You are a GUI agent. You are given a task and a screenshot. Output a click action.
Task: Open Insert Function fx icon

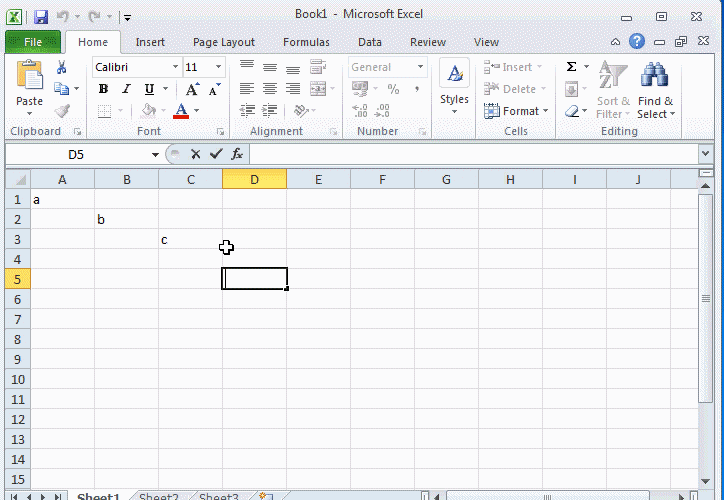[237, 154]
